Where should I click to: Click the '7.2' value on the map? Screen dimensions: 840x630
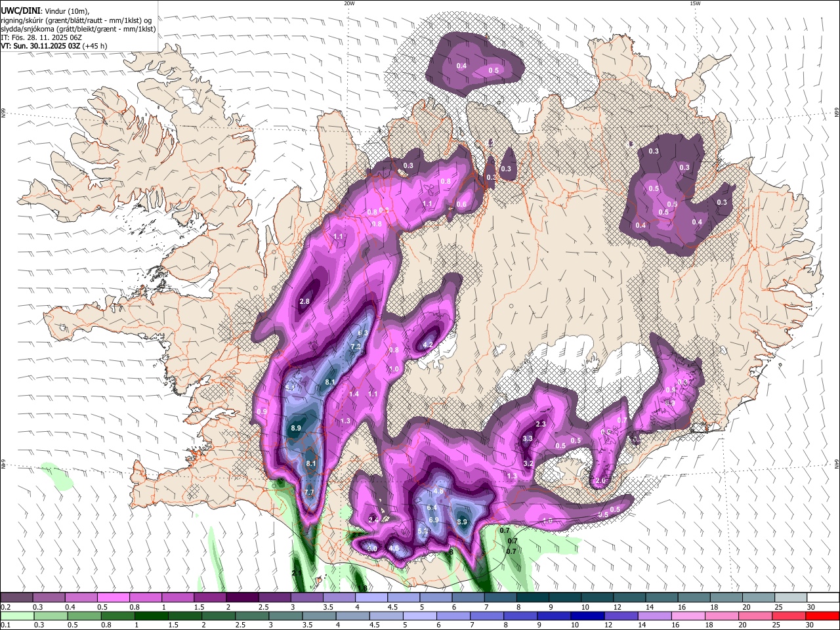point(356,346)
